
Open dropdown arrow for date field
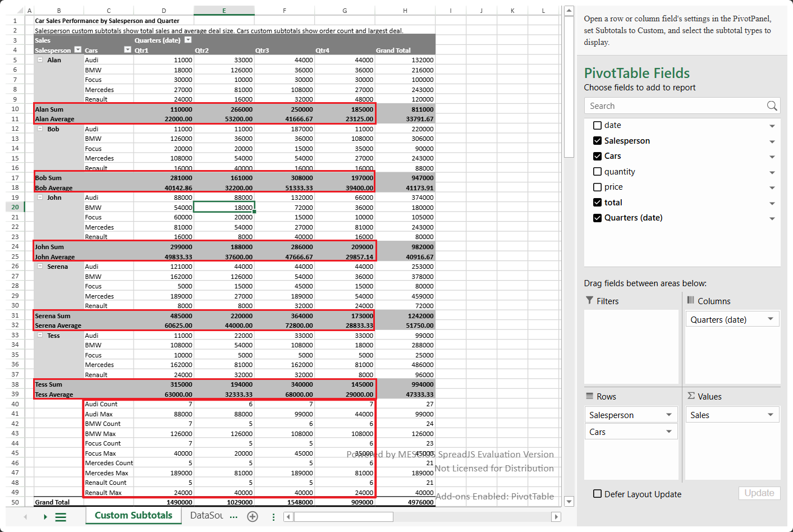pos(772,126)
